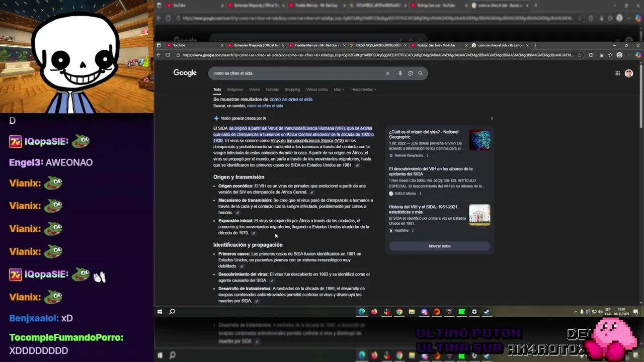Start voice search with the microphone icon
644x362 pixels.
click(x=400, y=73)
